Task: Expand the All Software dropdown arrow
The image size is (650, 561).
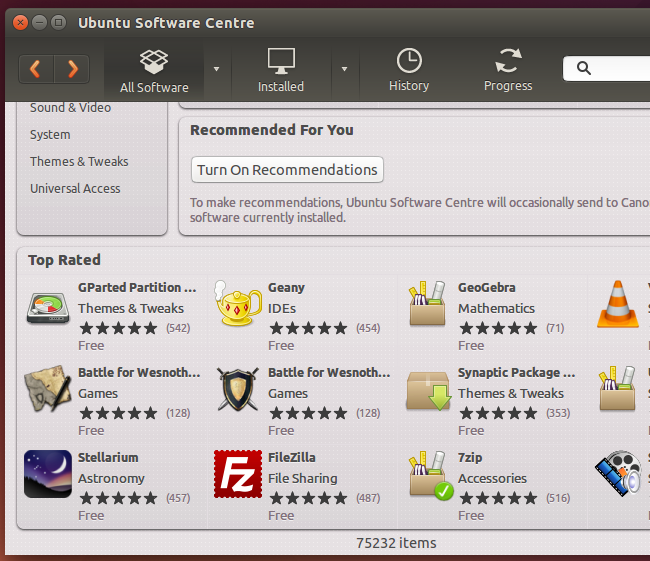Action: [216, 69]
